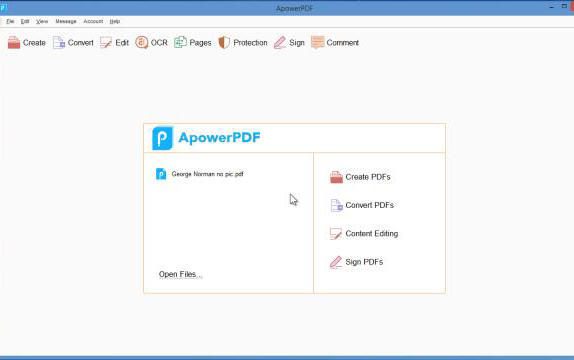This screenshot has width=574, height=360.
Task: Open the Comment toolbar icon
Action: (x=317, y=42)
